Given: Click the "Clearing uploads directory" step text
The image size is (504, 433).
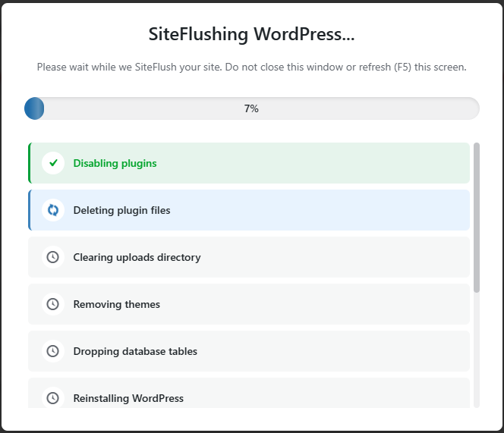Looking at the screenshot, I should pos(137,257).
